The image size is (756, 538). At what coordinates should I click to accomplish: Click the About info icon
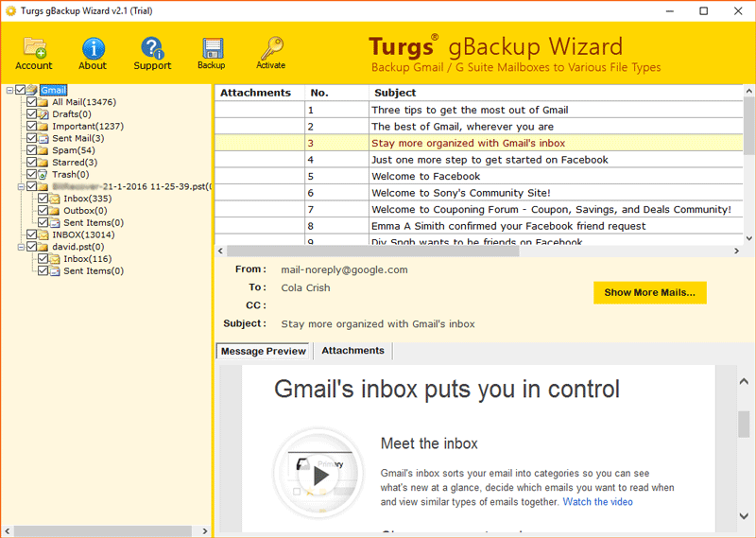pos(93,48)
